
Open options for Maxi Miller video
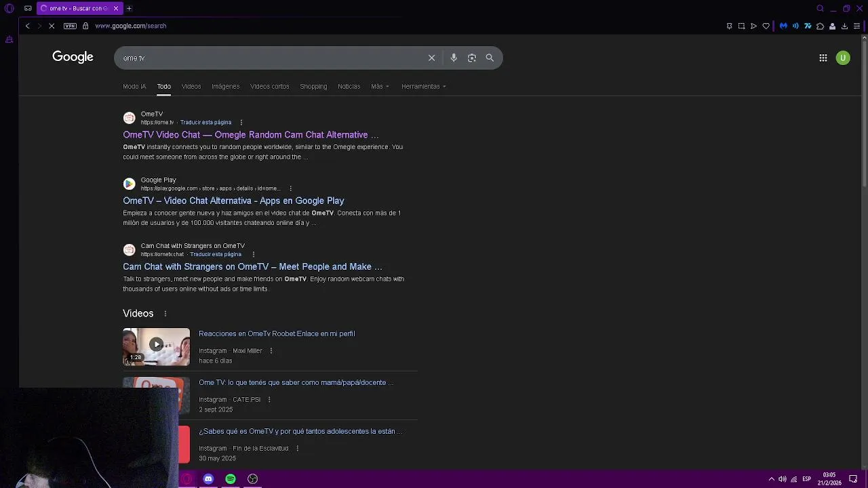271,350
